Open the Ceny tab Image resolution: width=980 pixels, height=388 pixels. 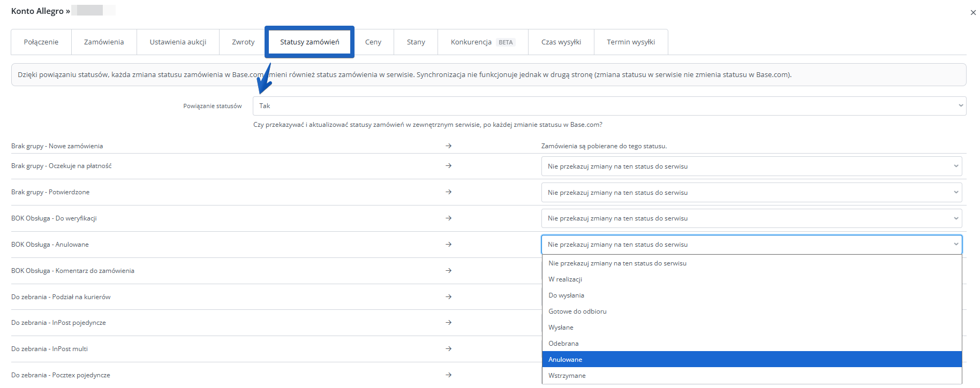(x=373, y=42)
